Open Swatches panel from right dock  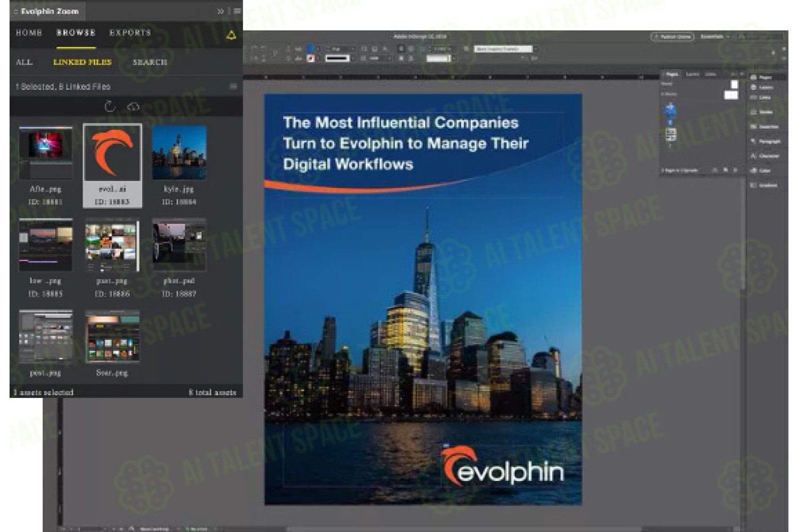click(765, 127)
